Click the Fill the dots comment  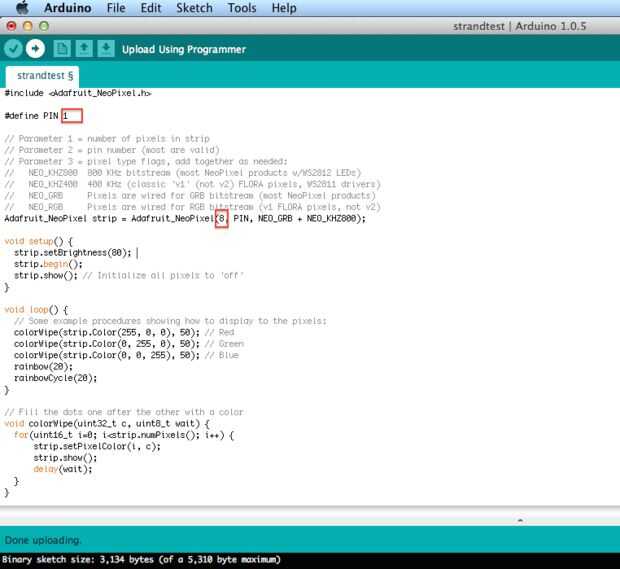pyautogui.click(x=124, y=412)
